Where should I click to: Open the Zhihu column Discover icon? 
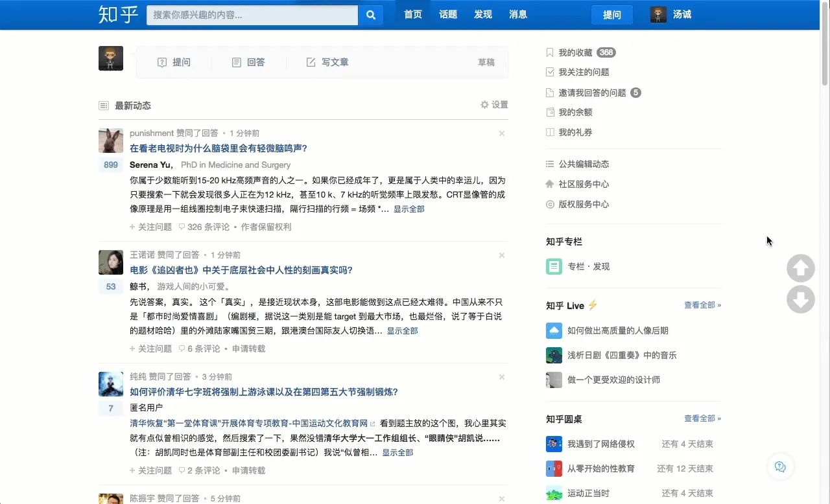(x=554, y=266)
